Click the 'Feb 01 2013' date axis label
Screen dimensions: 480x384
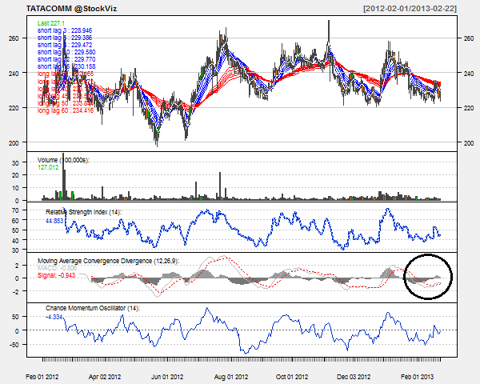[417, 377]
